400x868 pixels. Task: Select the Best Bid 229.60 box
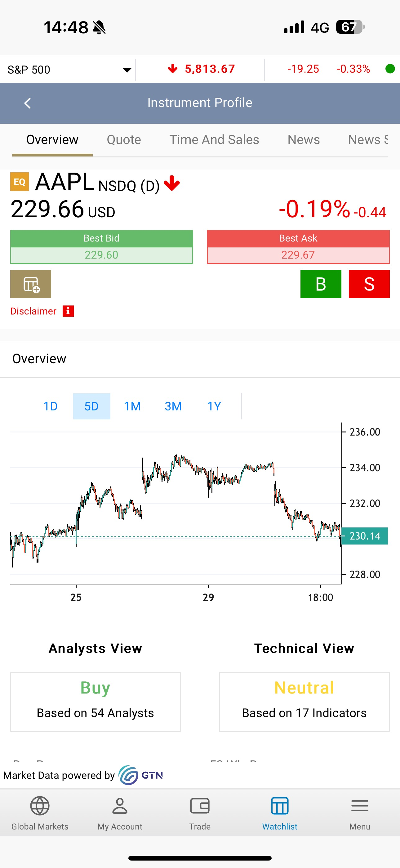(102, 247)
